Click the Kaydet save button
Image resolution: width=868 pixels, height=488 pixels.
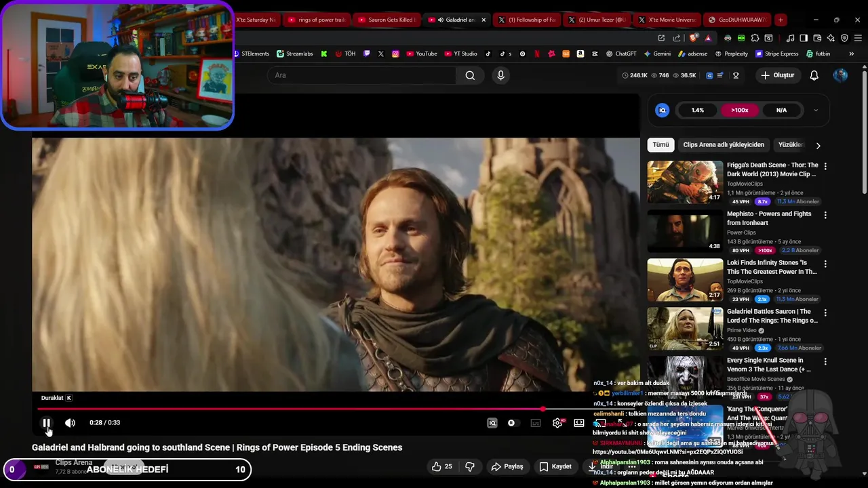coord(555,466)
